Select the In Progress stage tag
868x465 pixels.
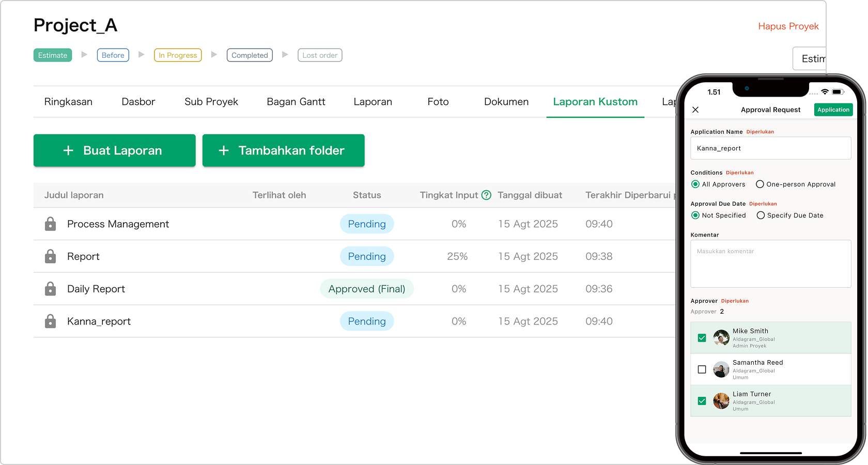pyautogui.click(x=178, y=55)
